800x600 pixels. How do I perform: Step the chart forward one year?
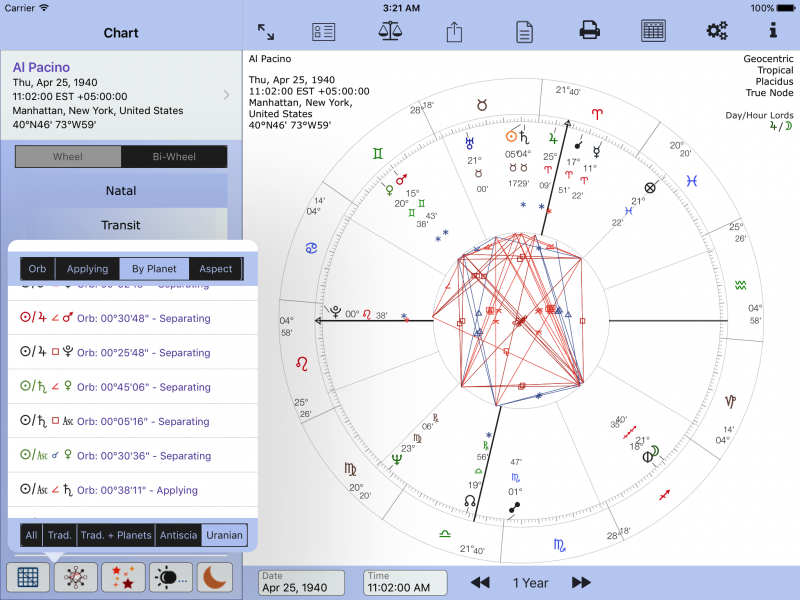click(582, 582)
